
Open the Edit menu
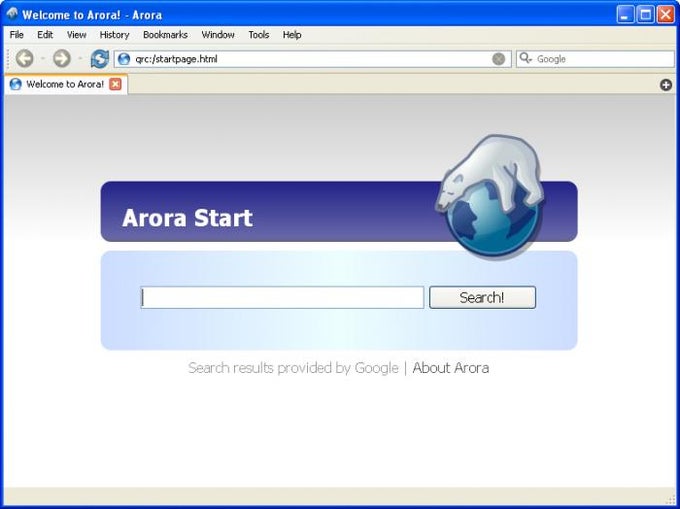45,35
